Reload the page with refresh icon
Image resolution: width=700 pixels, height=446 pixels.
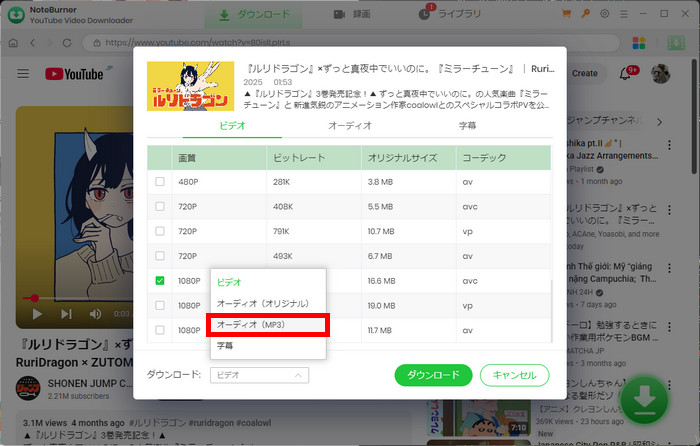tap(67, 43)
